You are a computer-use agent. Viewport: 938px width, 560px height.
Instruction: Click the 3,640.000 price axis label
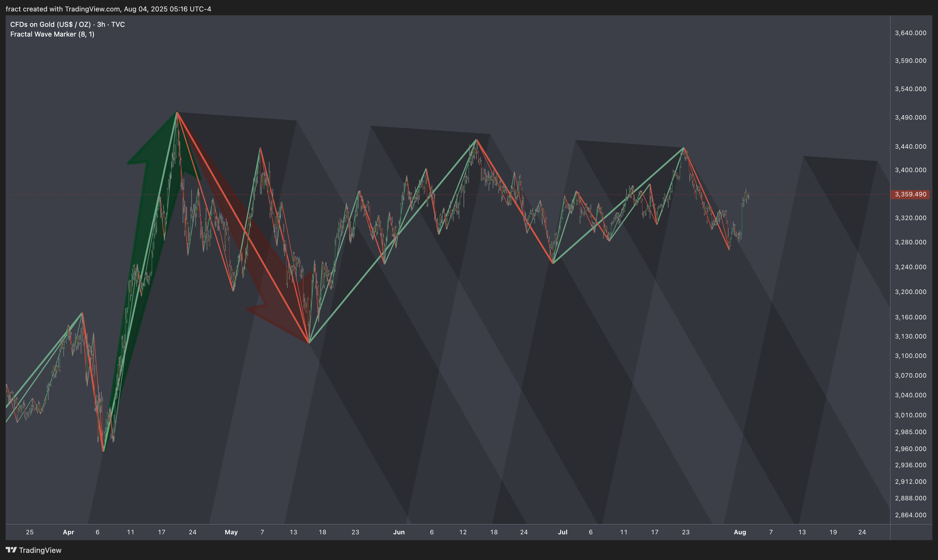pyautogui.click(x=911, y=33)
